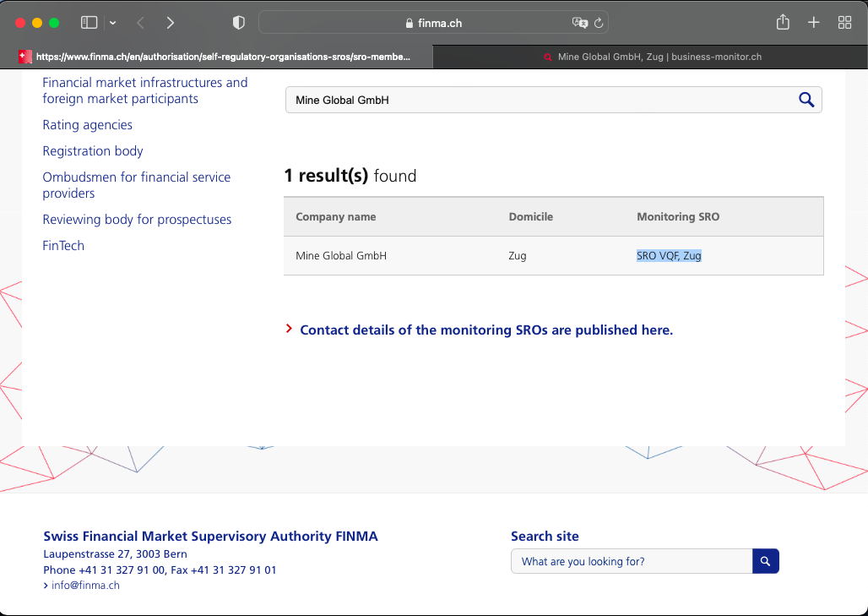Open the sidebar options dropdown chevron

113,23
